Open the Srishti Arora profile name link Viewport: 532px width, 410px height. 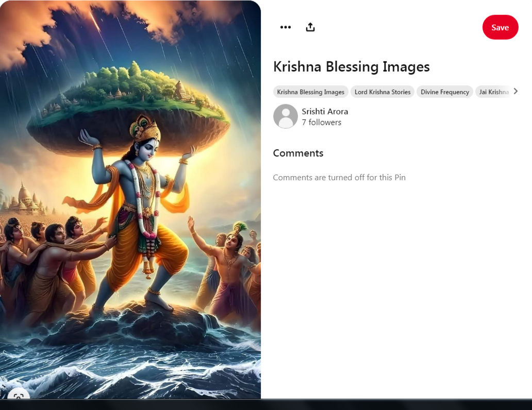(x=325, y=111)
